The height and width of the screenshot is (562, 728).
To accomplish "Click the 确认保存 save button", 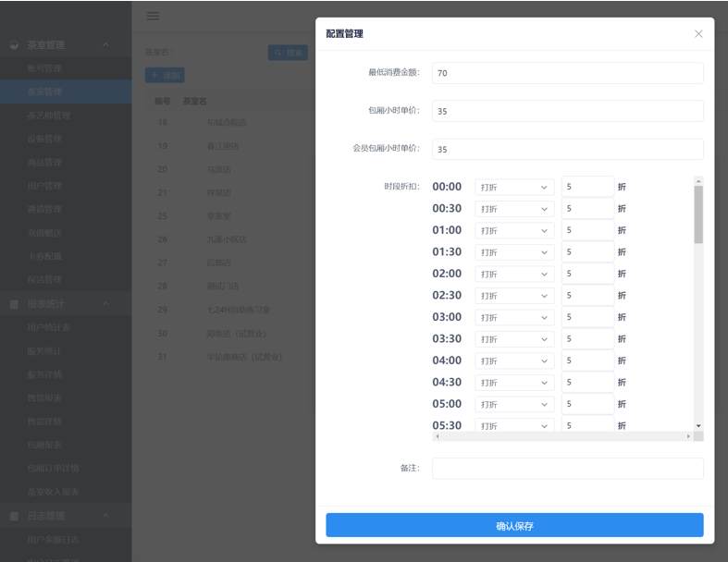I will (x=514, y=525).
